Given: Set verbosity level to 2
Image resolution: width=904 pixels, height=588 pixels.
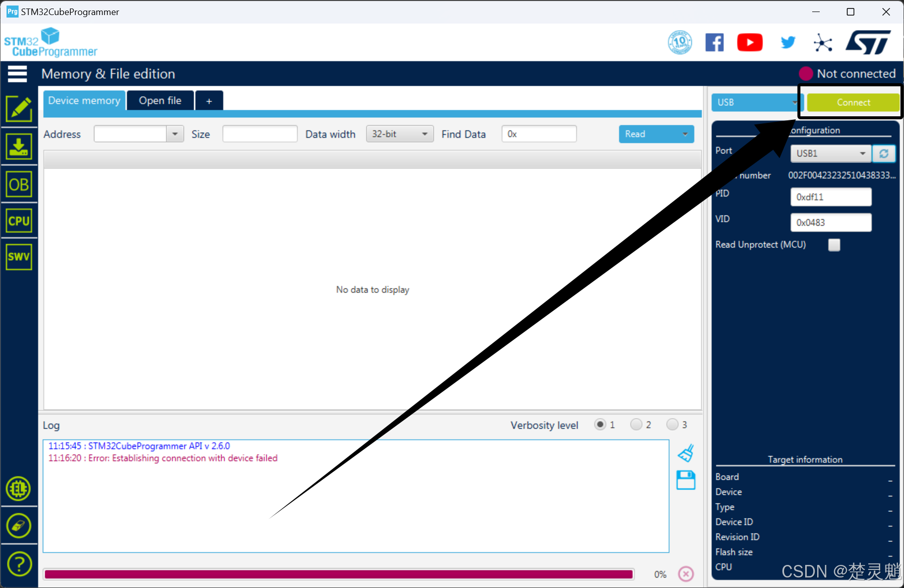Looking at the screenshot, I should coord(636,425).
